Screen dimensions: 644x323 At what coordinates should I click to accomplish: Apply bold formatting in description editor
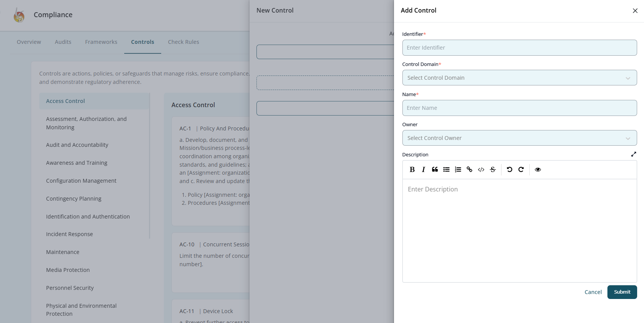[412, 170]
